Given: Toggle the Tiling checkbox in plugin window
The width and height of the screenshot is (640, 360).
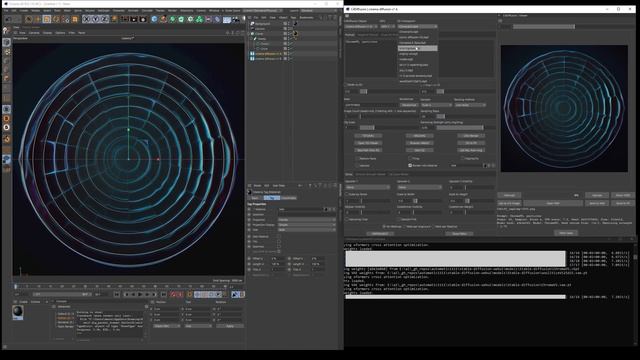Looking at the screenshot, I should (410, 158).
